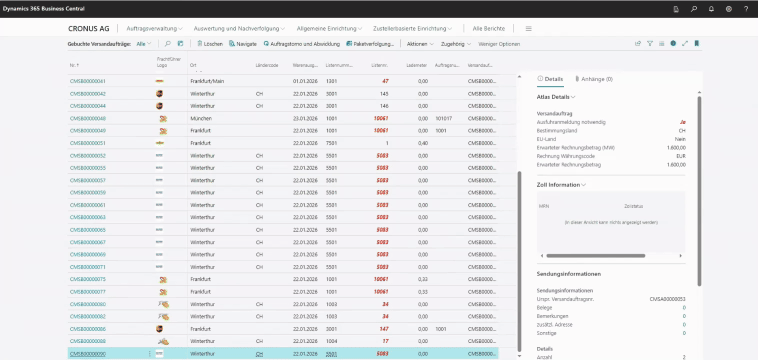Open the settings gear in the top bar
758x360 pixels.
729,9
